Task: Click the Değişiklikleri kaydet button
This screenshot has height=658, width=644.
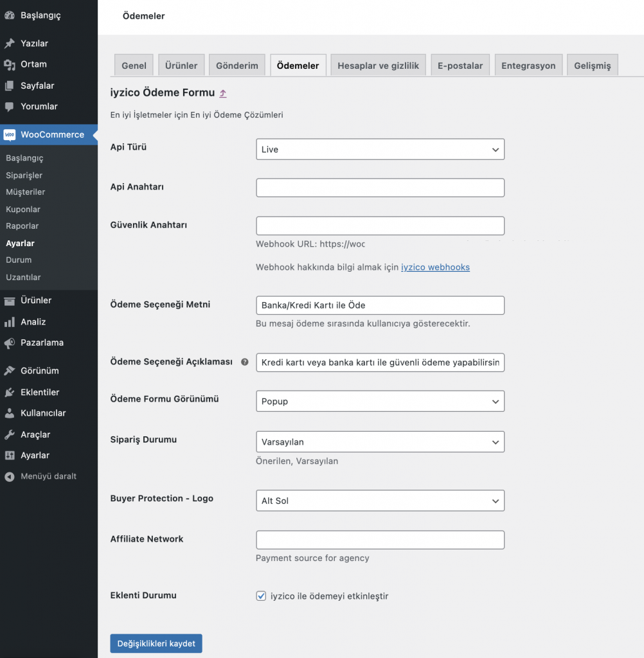Action: 156,643
